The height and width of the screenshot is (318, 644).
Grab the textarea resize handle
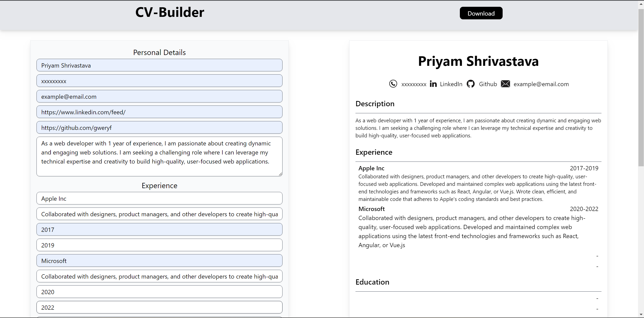coord(280,174)
